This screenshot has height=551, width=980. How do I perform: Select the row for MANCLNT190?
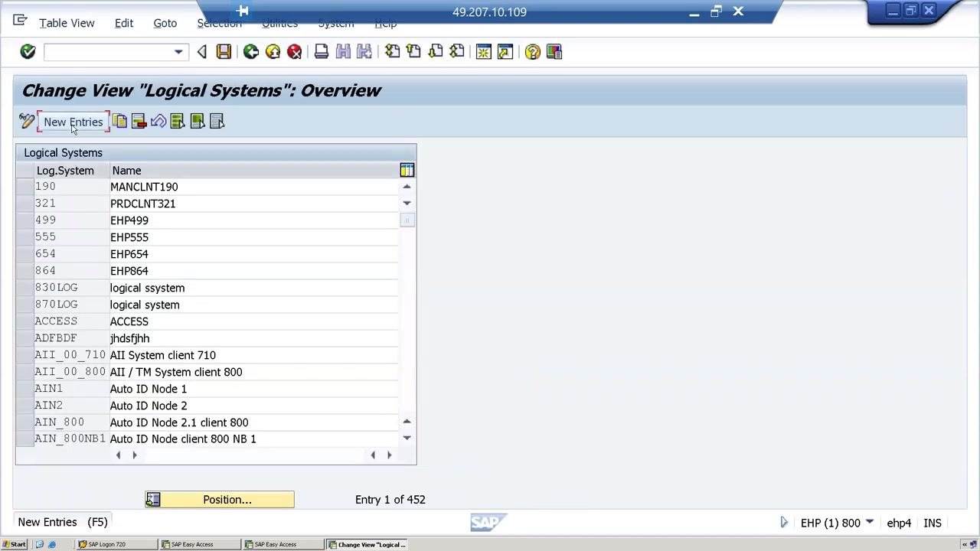[24, 187]
